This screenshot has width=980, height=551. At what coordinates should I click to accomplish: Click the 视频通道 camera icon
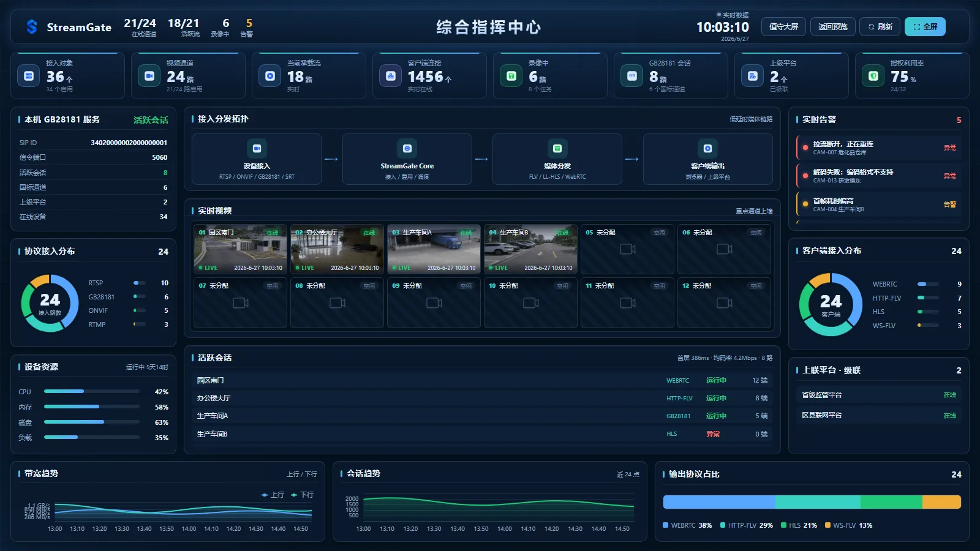(x=149, y=76)
